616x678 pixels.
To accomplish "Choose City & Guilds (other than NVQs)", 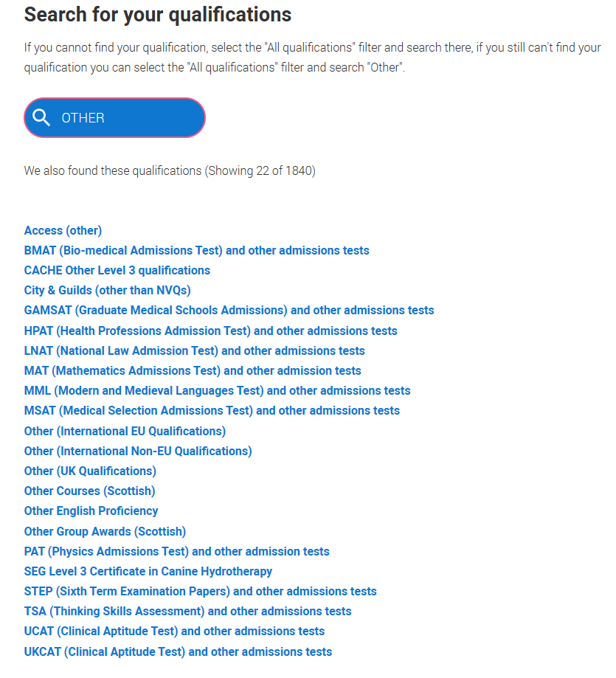I will pyautogui.click(x=108, y=290).
